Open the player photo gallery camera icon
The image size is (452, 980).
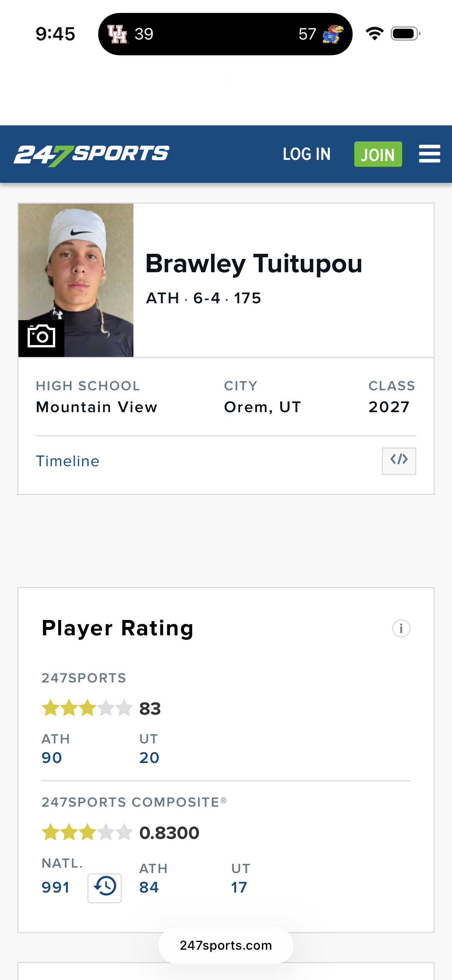coord(41,337)
